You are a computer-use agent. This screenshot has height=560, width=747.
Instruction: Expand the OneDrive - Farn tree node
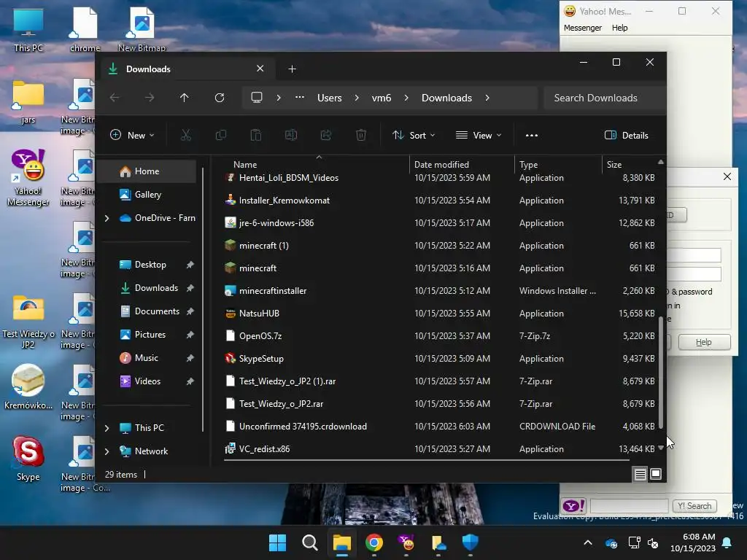[107, 218]
